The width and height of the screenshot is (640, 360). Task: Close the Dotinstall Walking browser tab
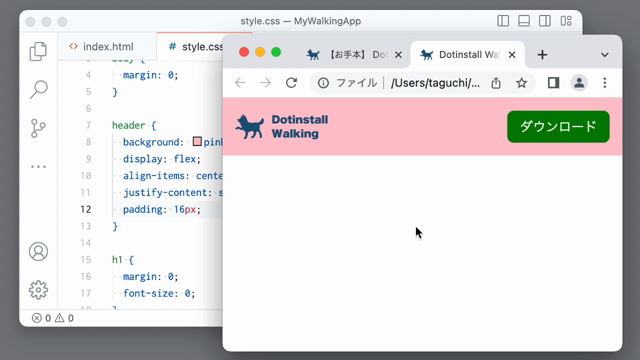coord(512,55)
